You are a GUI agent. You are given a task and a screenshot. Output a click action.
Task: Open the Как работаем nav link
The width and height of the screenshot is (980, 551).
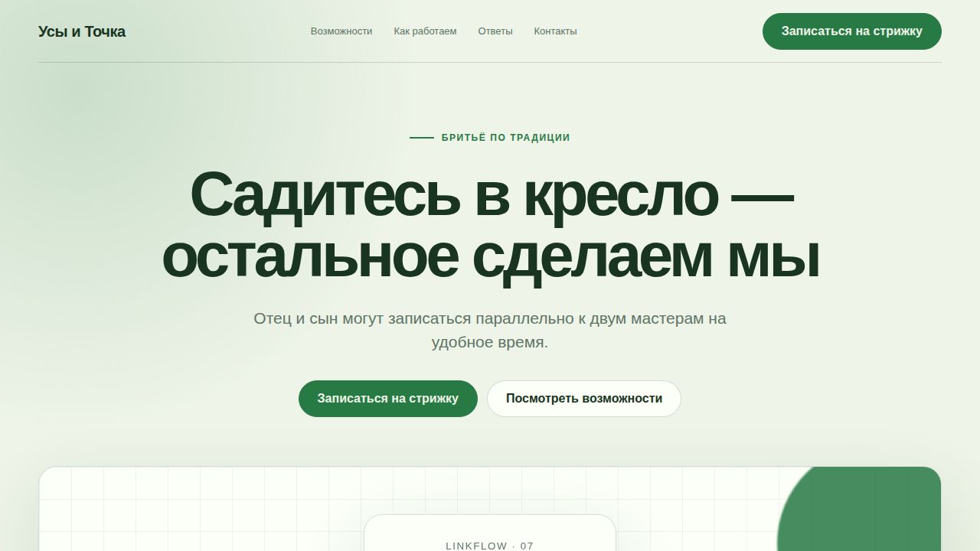[x=425, y=31]
